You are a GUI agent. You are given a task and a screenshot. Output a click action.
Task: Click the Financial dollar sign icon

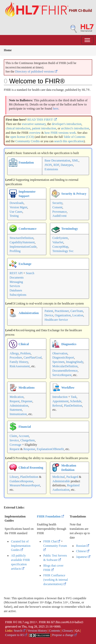tap(13, 426)
